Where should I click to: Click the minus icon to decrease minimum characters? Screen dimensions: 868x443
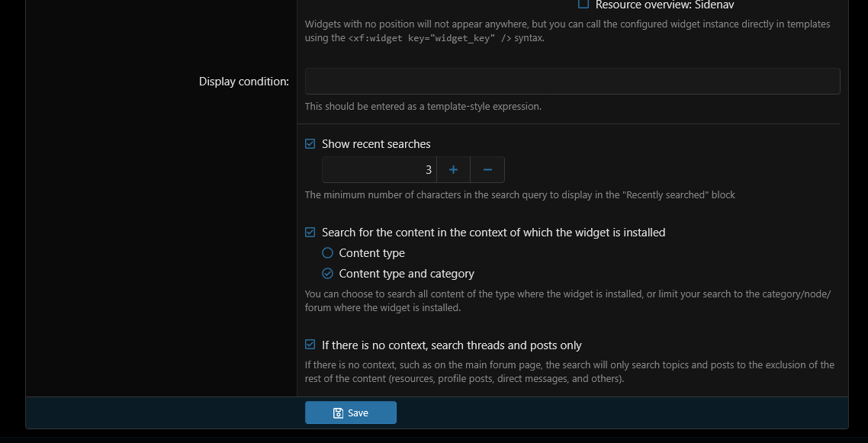click(x=487, y=170)
